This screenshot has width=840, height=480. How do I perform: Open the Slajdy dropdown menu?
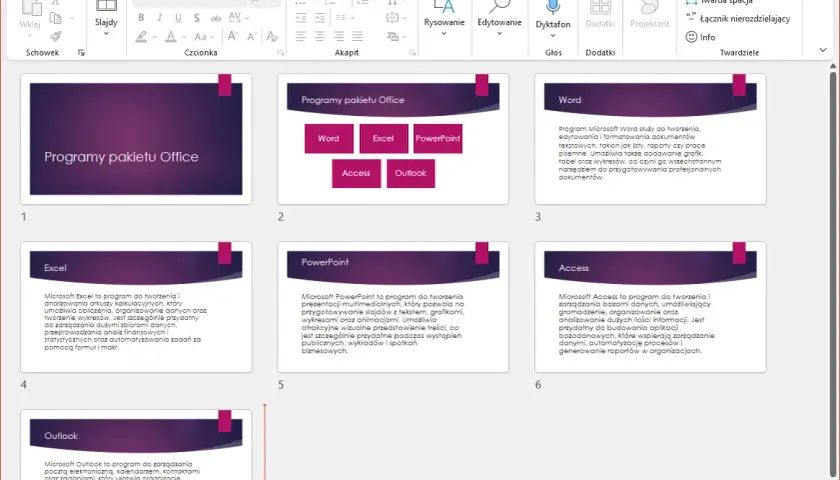coord(106,34)
